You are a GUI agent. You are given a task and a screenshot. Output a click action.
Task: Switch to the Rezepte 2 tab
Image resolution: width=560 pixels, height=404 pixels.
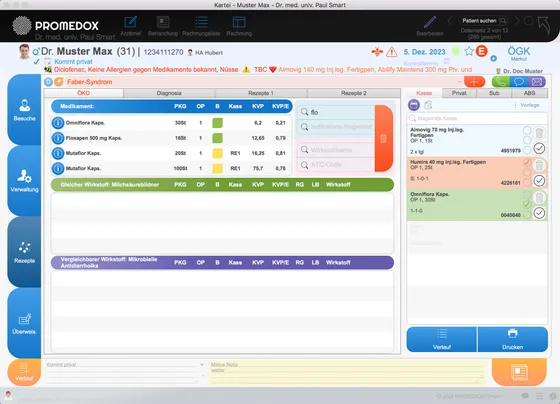click(354, 93)
